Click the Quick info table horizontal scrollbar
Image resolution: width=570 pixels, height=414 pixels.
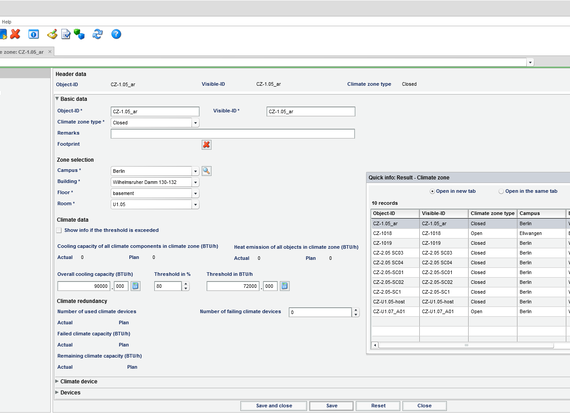(x=466, y=345)
